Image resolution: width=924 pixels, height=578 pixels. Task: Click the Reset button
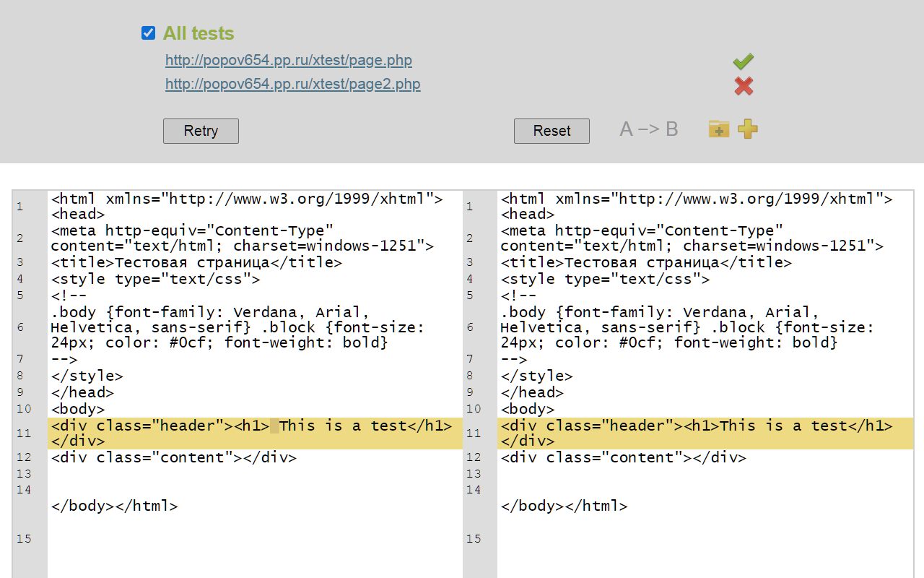point(552,131)
